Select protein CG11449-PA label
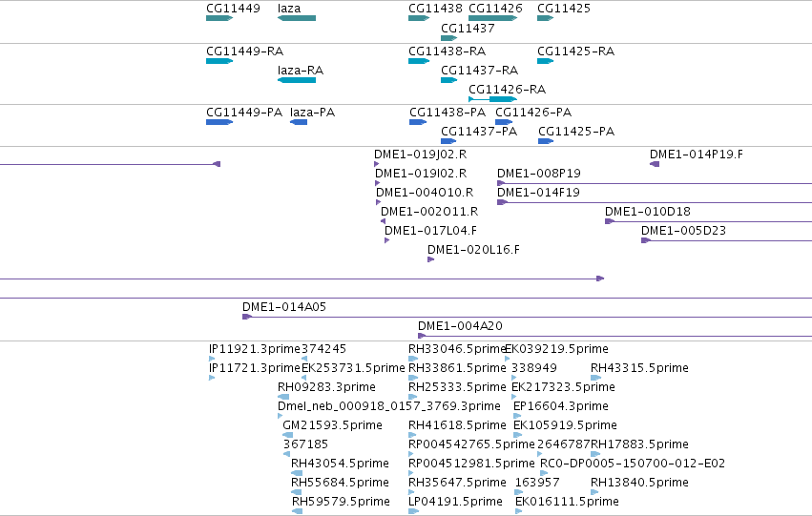812x516 pixels. [x=244, y=113]
